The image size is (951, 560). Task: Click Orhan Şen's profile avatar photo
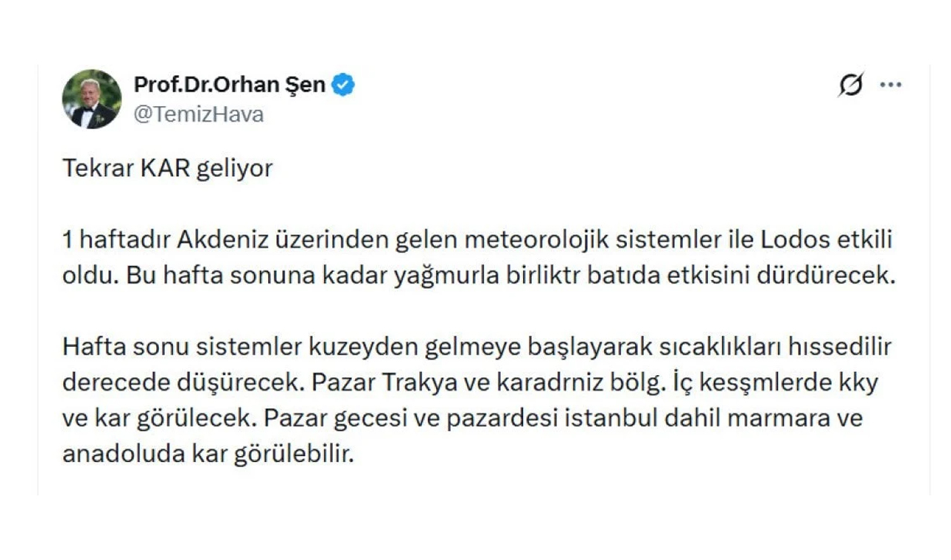pyautogui.click(x=91, y=99)
